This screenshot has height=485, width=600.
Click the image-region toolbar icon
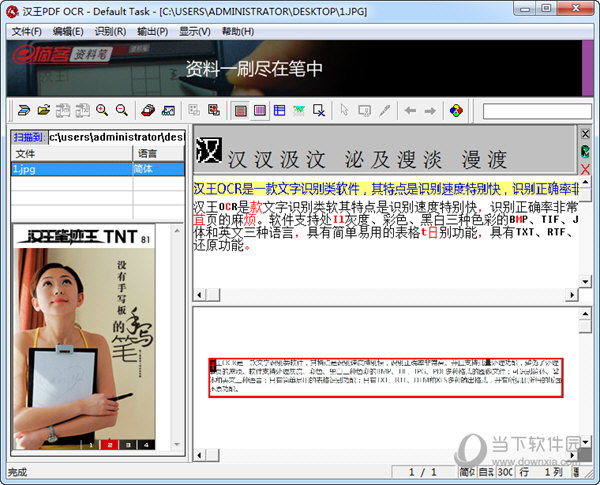(x=299, y=111)
